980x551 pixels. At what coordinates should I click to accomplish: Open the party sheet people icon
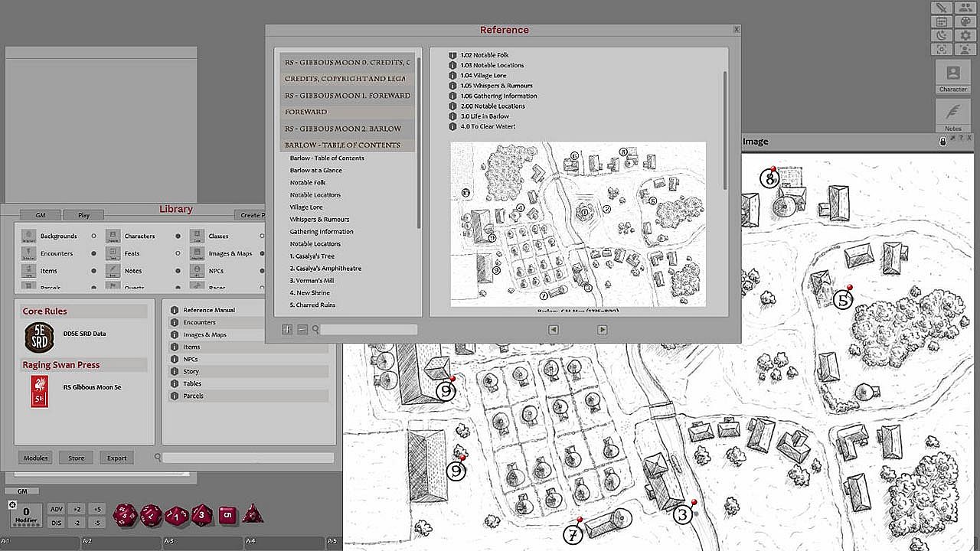pyautogui.click(x=965, y=8)
